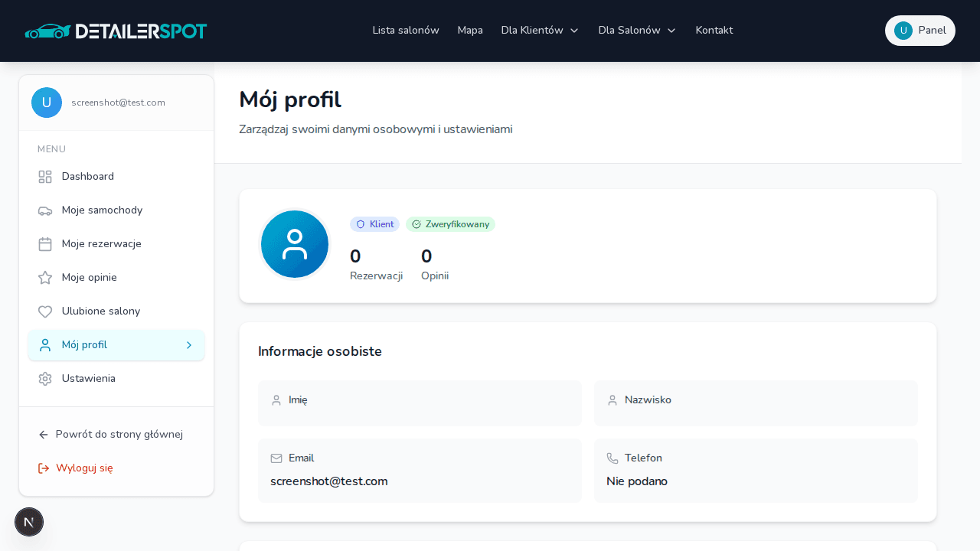Screen dimensions: 980x551
Task: Click the gear icon for Ustawienia
Action: coord(45,379)
